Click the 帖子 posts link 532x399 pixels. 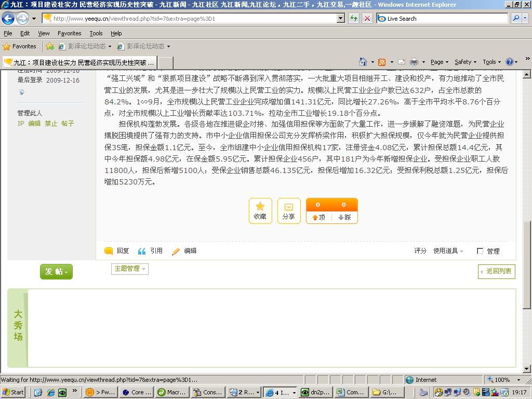68,124
